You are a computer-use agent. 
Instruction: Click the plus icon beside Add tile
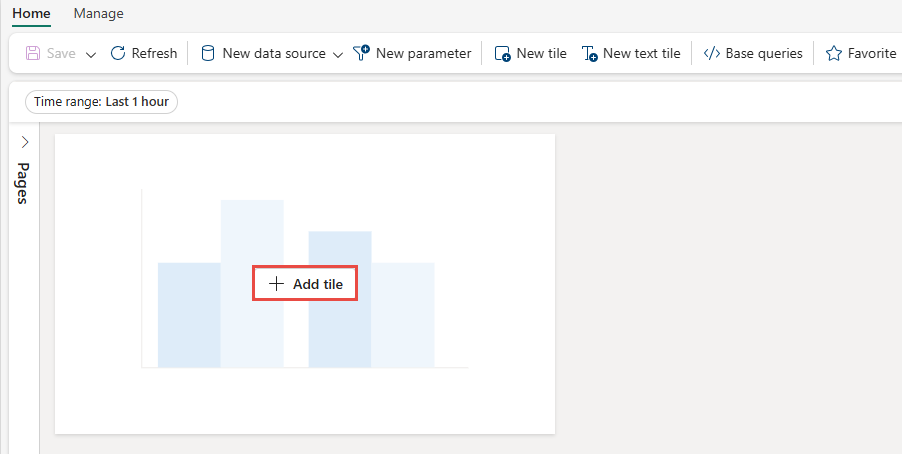[x=276, y=285]
